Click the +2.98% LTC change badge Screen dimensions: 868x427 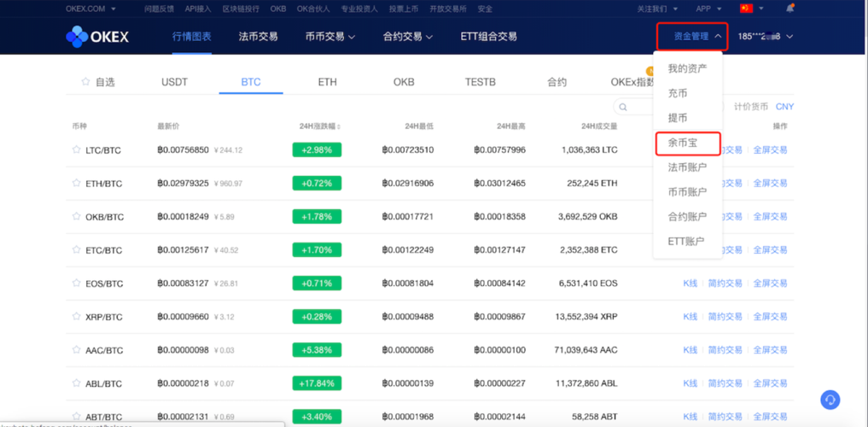pos(317,150)
